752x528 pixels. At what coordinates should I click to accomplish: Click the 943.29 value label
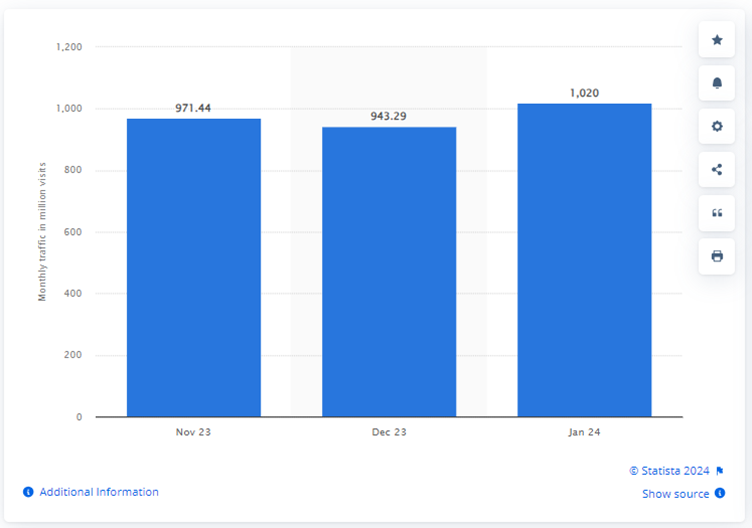pyautogui.click(x=388, y=116)
